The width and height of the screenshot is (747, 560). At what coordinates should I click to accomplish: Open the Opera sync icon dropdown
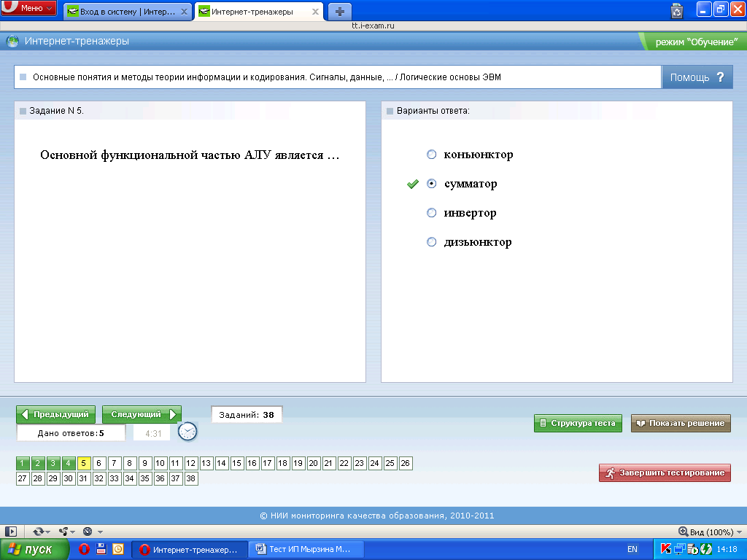pyautogui.click(x=42, y=532)
